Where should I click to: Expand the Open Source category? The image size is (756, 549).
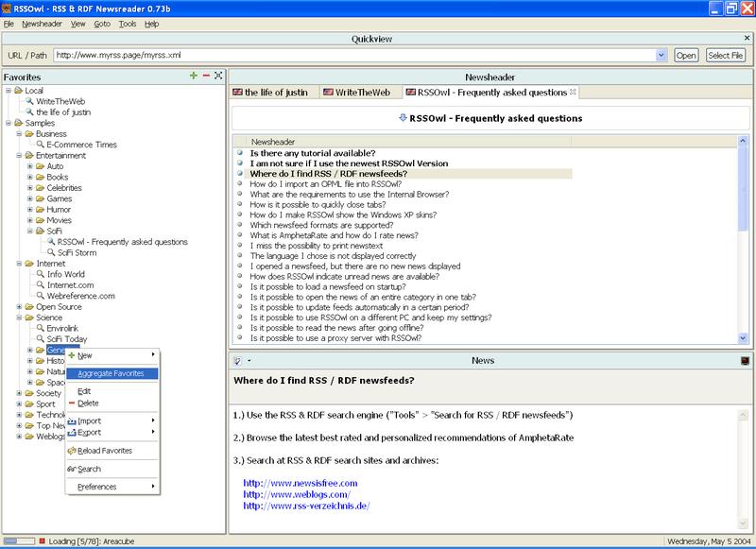pyautogui.click(x=19, y=306)
